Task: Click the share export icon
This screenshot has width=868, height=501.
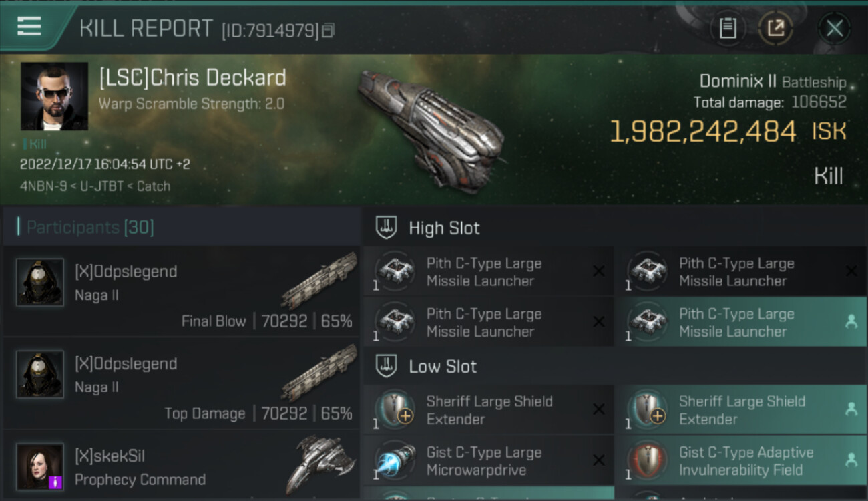Action: (x=775, y=29)
